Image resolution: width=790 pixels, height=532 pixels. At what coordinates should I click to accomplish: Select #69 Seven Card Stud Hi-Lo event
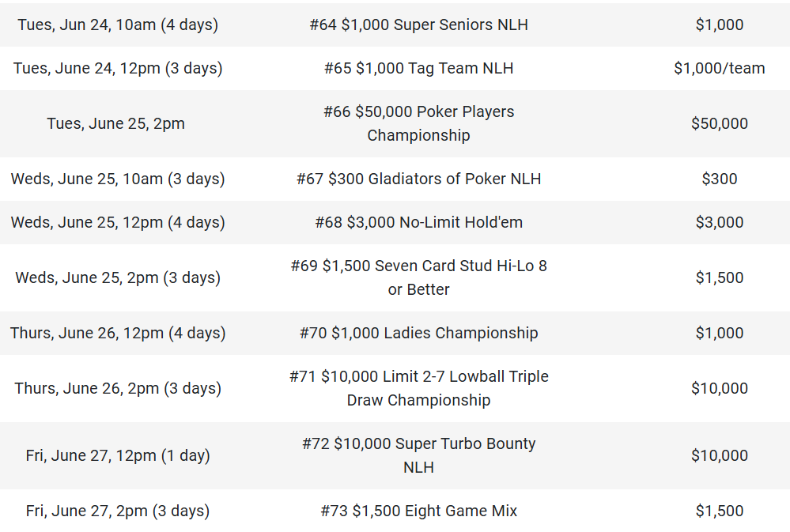pyautogui.click(x=418, y=277)
